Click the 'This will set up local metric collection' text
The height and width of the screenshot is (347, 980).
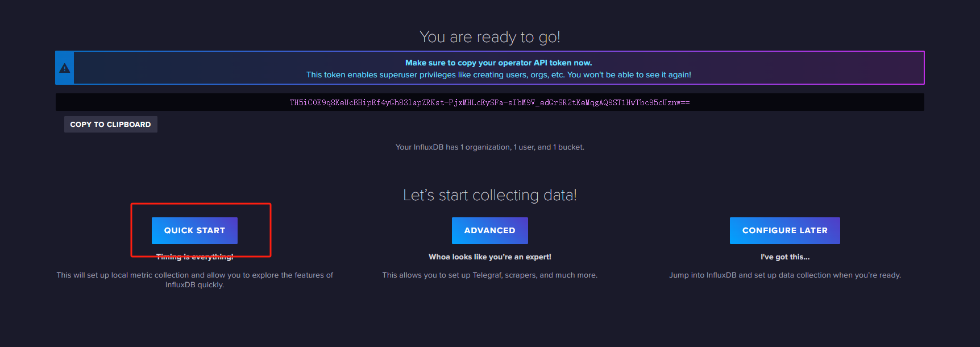point(195,279)
